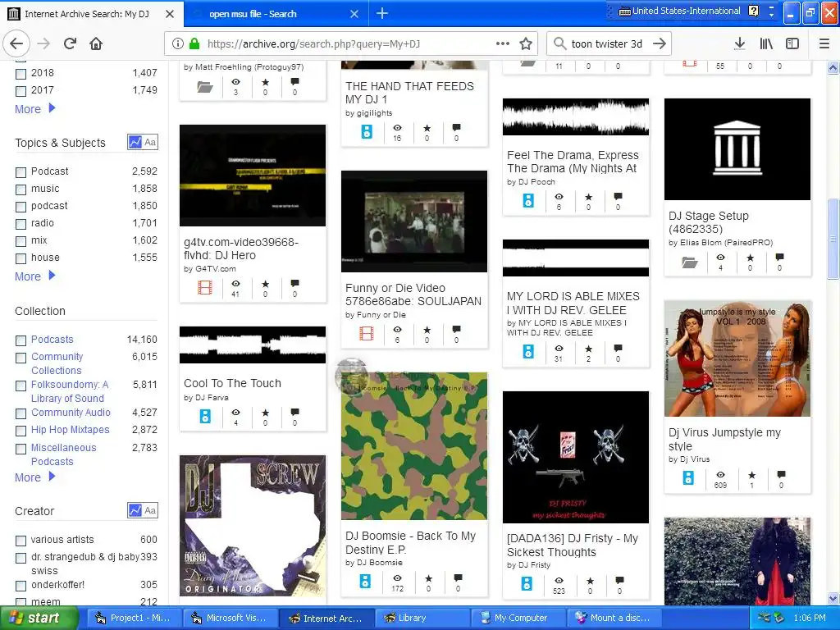Open Podcasts collection link
Viewport: 840px width, 630px height.
[52, 339]
